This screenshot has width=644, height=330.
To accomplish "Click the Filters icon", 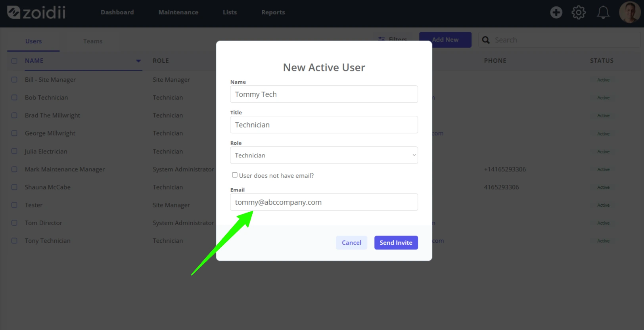I will point(381,39).
